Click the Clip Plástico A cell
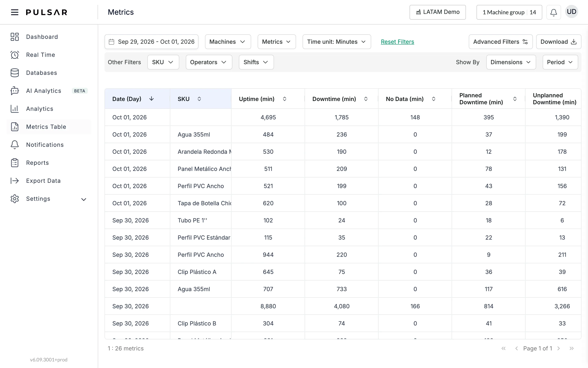588x368 pixels. [201, 272]
